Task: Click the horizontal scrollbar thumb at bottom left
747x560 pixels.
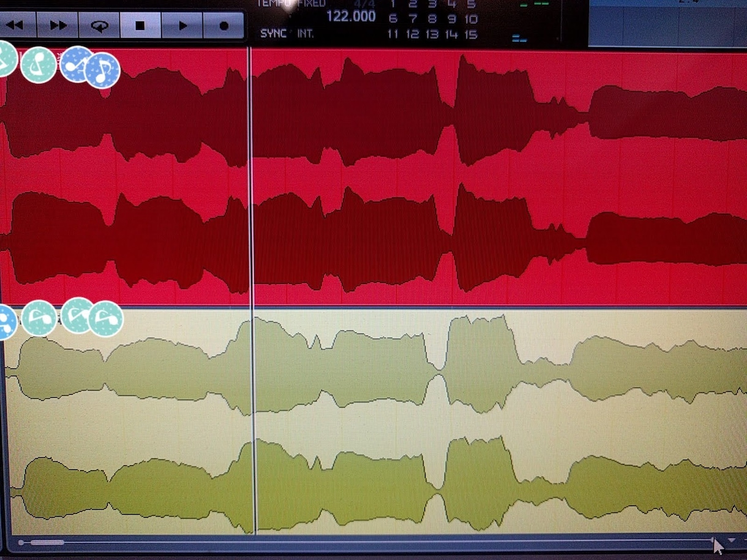Action: point(47,542)
